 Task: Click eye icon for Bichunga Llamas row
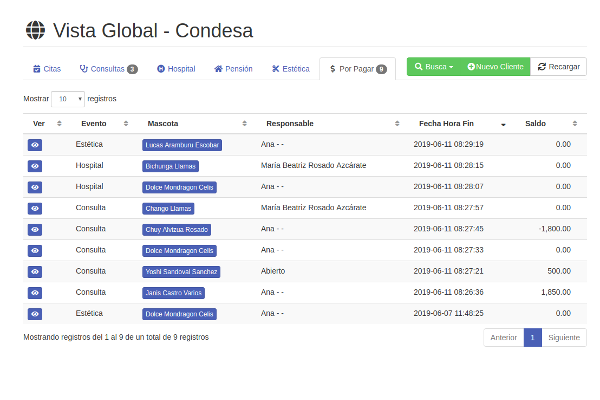[35, 166]
